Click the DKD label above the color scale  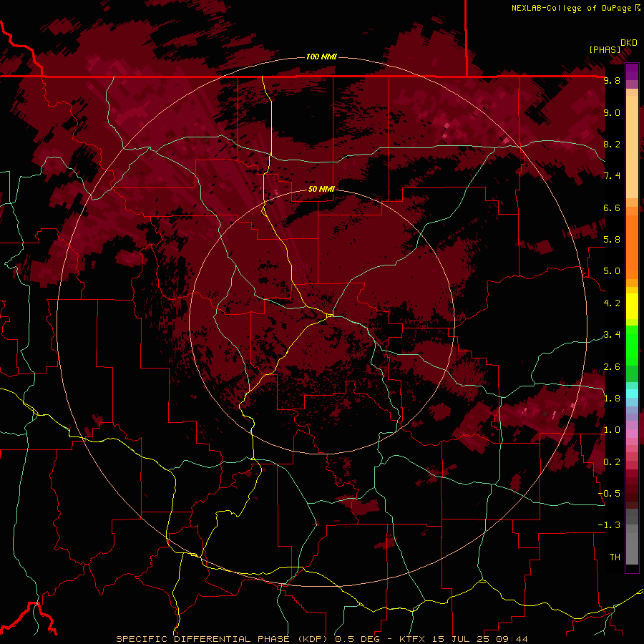click(629, 43)
